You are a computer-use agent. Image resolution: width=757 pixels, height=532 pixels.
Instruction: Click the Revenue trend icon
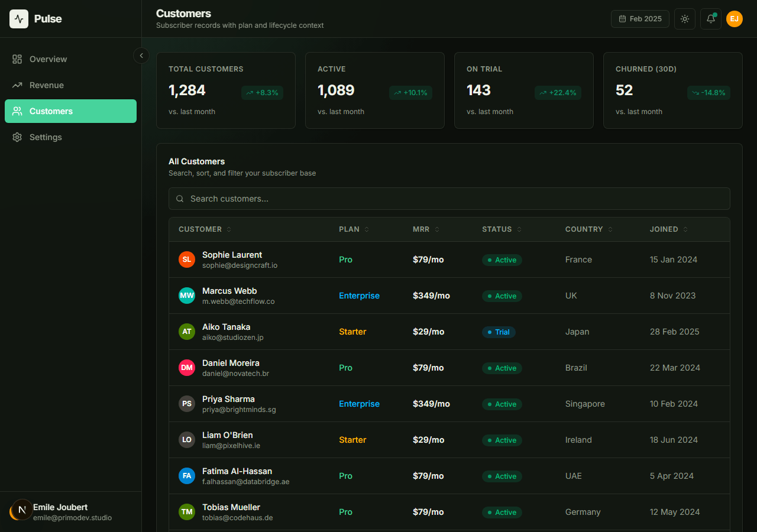[17, 85]
